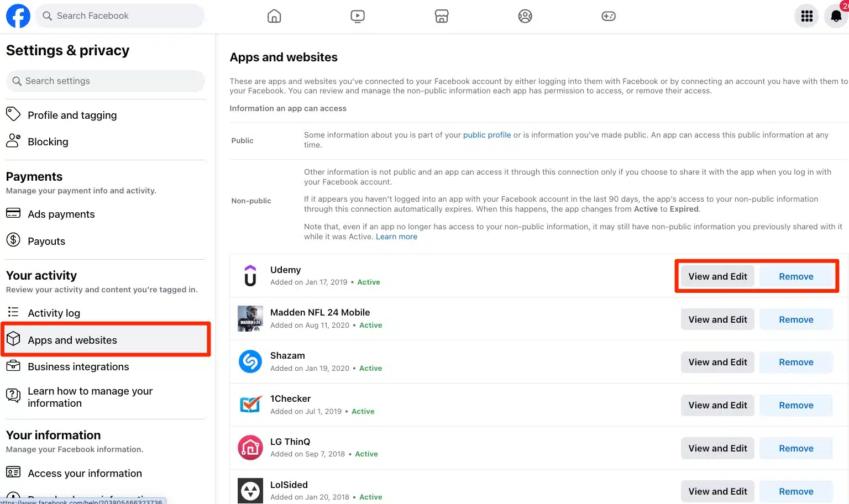
Task: Click View and Edit for Udemy
Action: tap(717, 276)
